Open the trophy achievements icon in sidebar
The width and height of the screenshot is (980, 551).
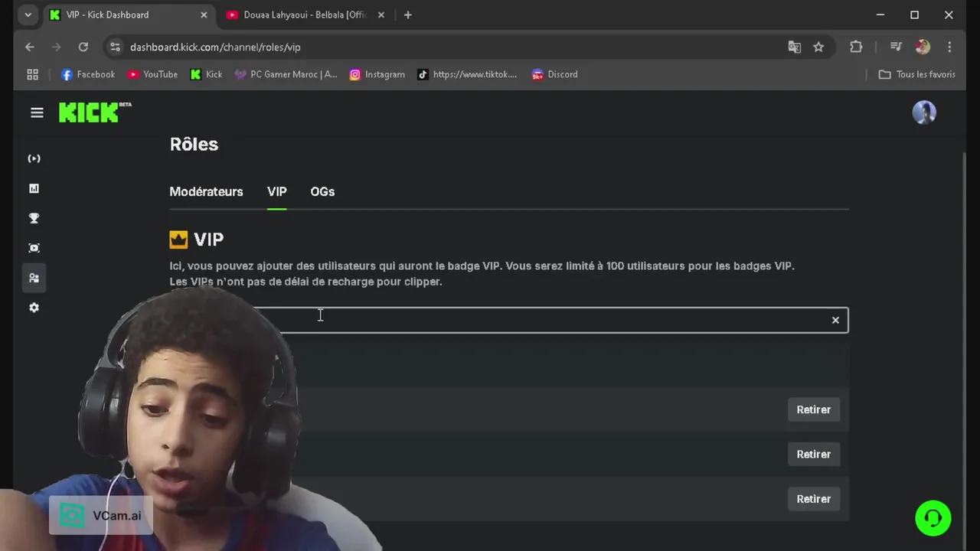[34, 218]
